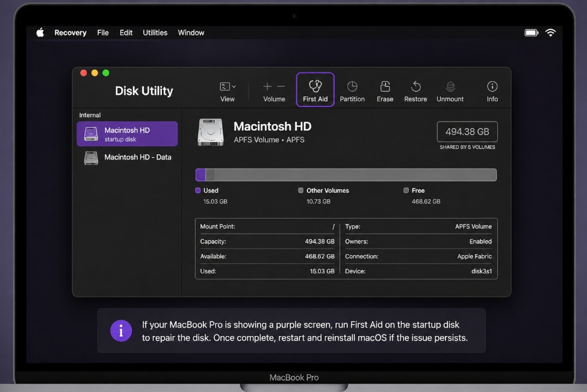Click the Free space color swatch
The width and height of the screenshot is (587, 392).
[x=406, y=190]
